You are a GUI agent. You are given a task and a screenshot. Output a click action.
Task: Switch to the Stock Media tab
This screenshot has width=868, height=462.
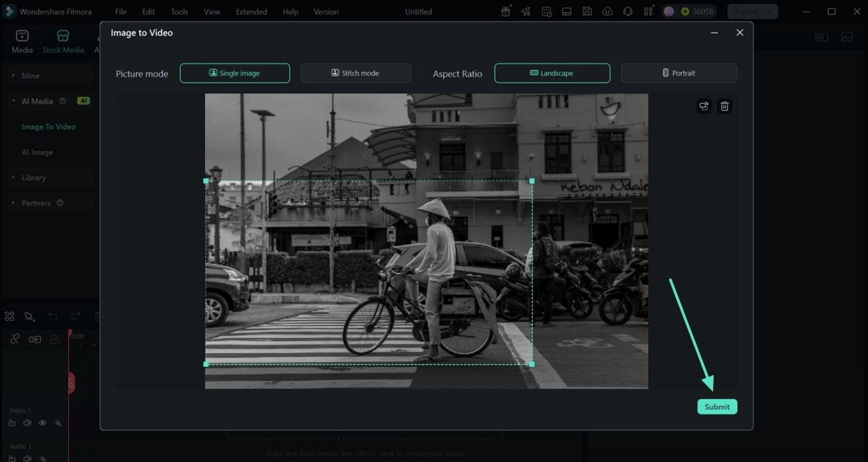(63, 41)
